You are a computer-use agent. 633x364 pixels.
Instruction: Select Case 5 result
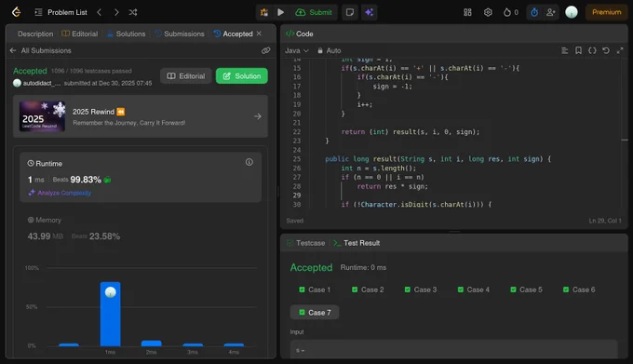tap(526, 290)
